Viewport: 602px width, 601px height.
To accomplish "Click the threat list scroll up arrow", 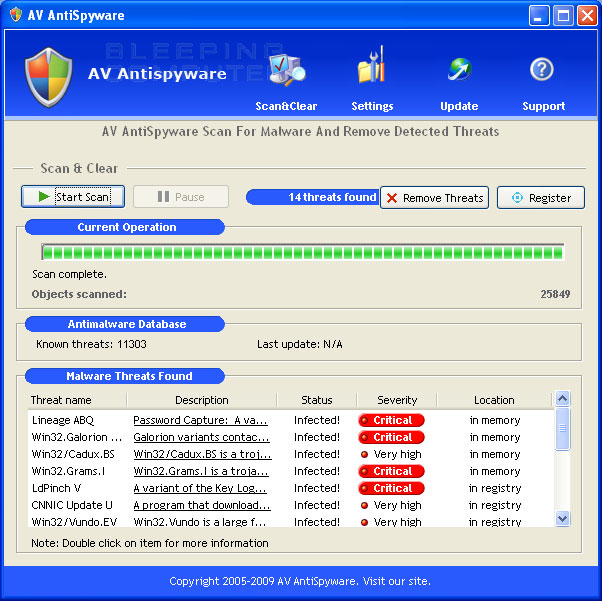I will (x=562, y=399).
